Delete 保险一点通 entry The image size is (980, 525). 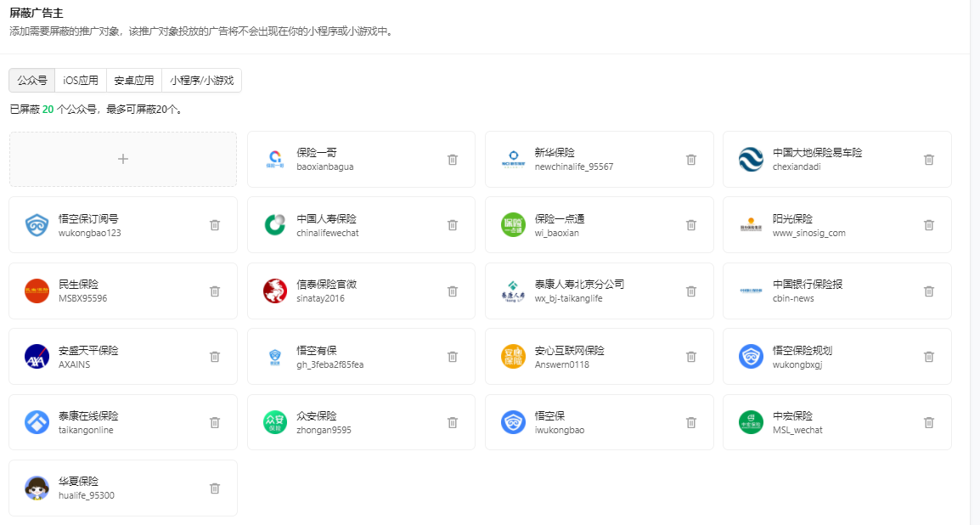pos(690,225)
